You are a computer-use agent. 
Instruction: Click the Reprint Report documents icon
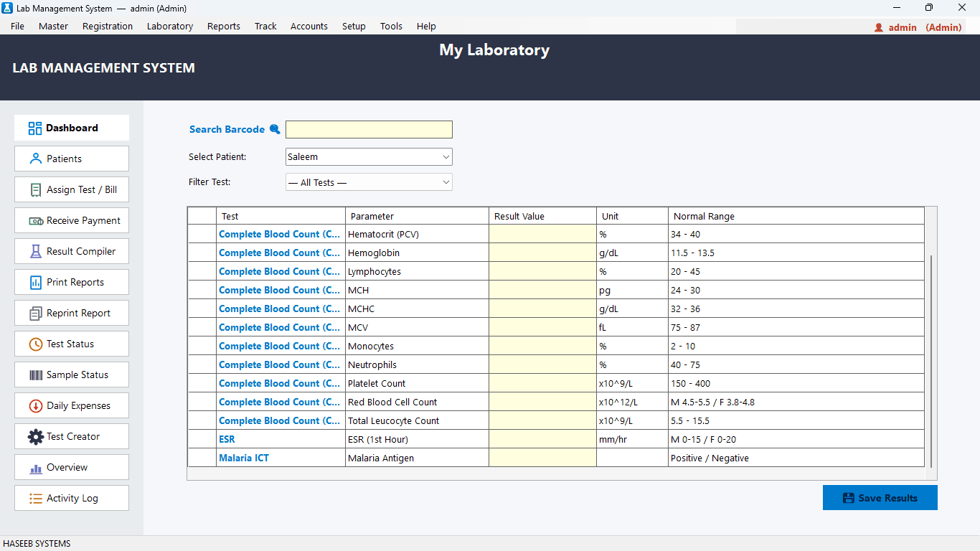coord(35,314)
